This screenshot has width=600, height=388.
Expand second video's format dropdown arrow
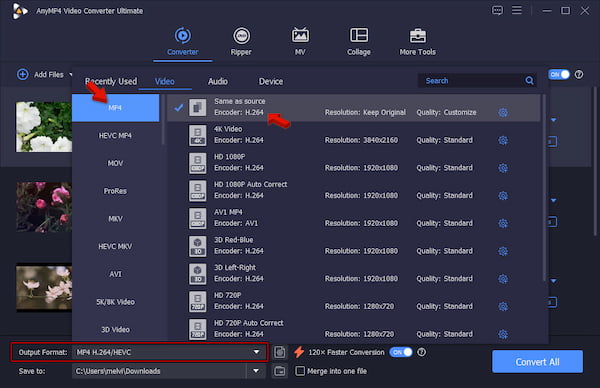click(553, 201)
